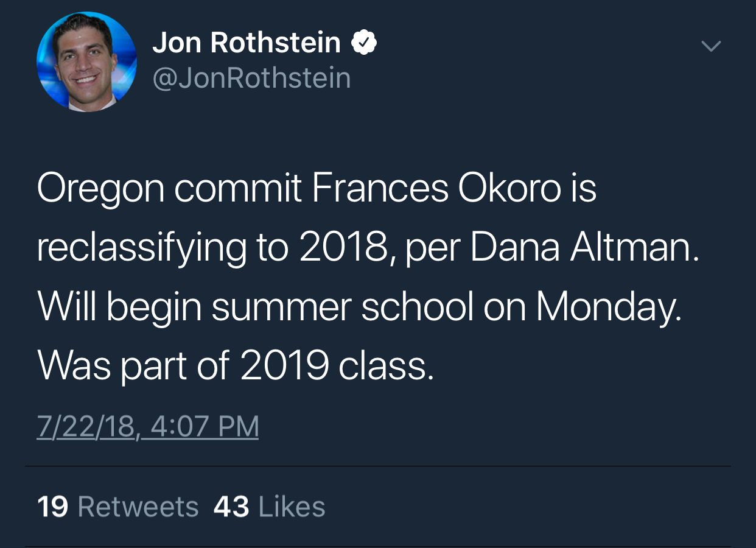756x548 pixels.
Task: Open the Jon Rothstein display name
Action: (x=247, y=43)
